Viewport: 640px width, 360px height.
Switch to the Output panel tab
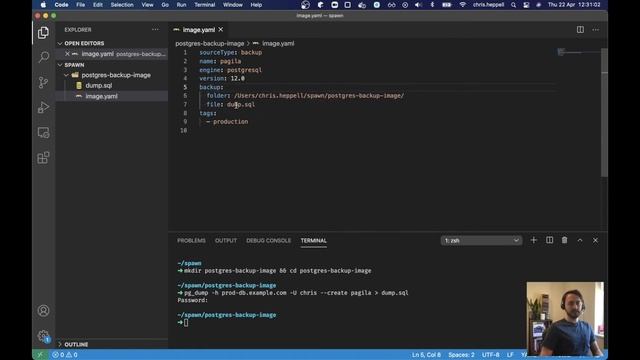click(x=226, y=240)
